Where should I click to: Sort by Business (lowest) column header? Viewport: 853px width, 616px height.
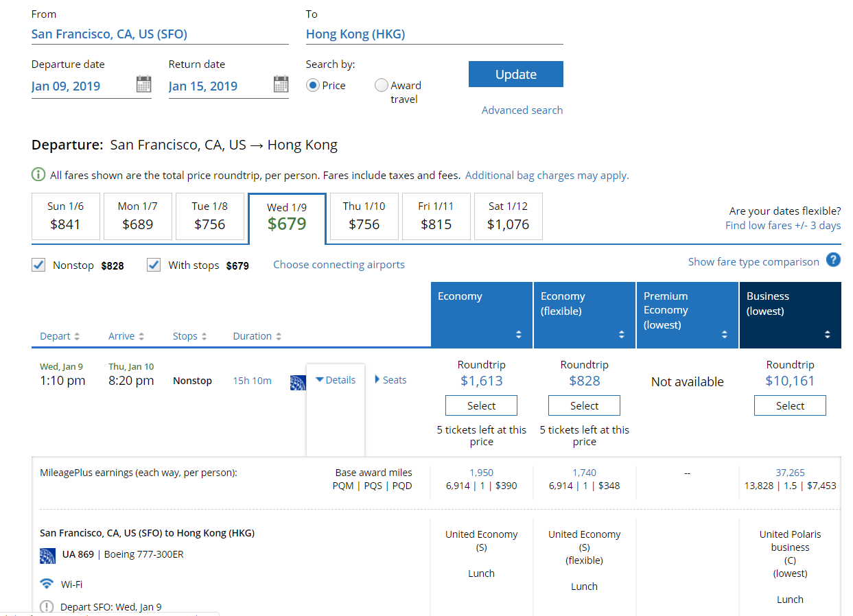tap(790, 314)
